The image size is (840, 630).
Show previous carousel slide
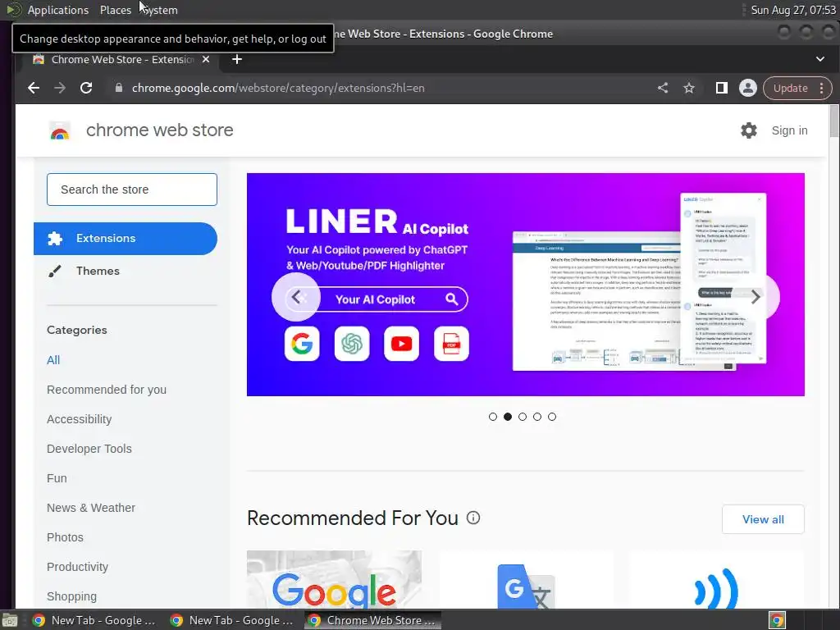click(x=295, y=297)
